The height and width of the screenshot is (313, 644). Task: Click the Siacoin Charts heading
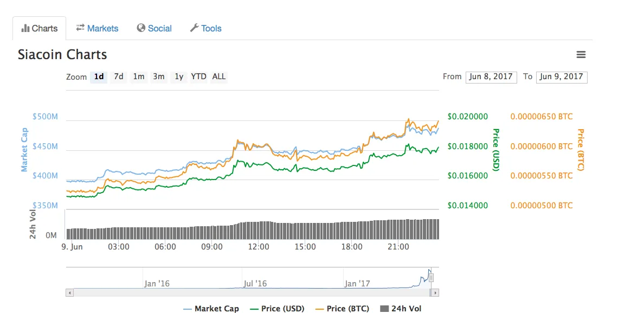[62, 54]
